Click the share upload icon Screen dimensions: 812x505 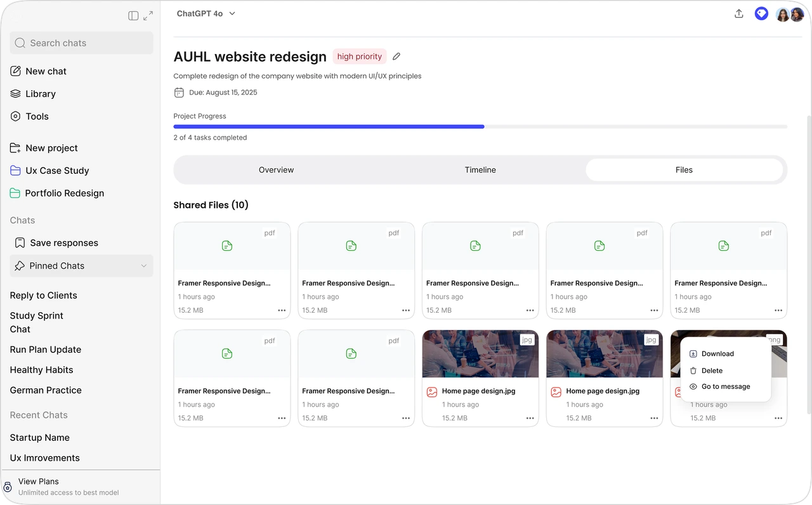738,14
